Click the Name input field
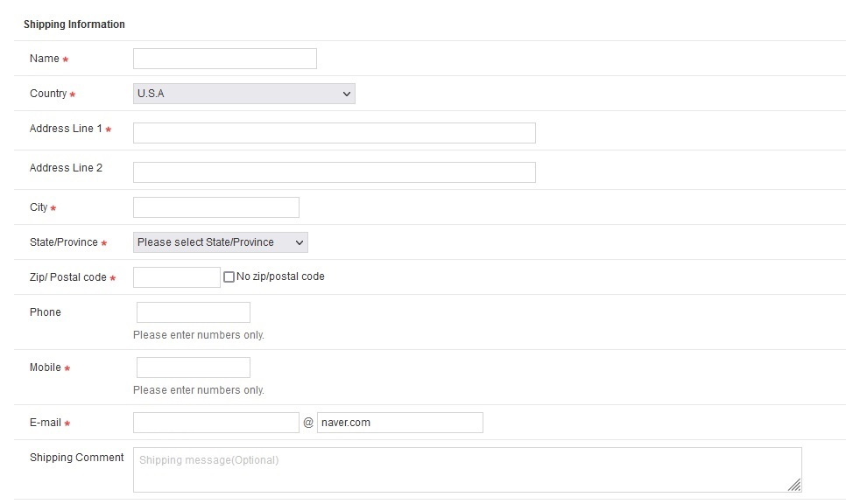The width and height of the screenshot is (846, 504). tap(225, 59)
